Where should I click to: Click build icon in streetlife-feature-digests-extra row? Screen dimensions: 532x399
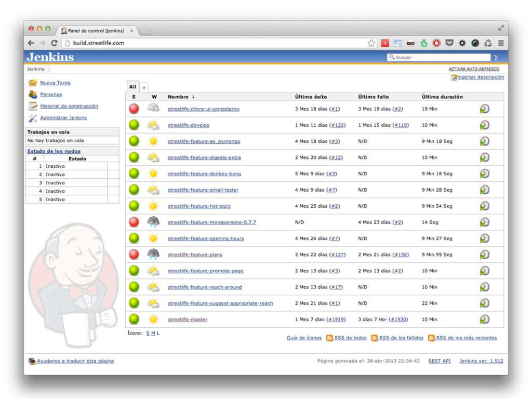pos(485,157)
